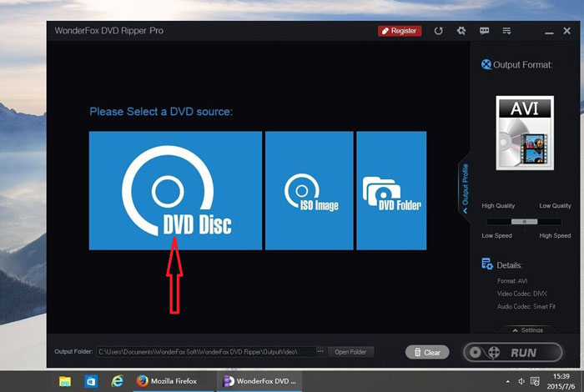Click the 'Low Speed' label
The height and width of the screenshot is (392, 584).
click(x=496, y=236)
